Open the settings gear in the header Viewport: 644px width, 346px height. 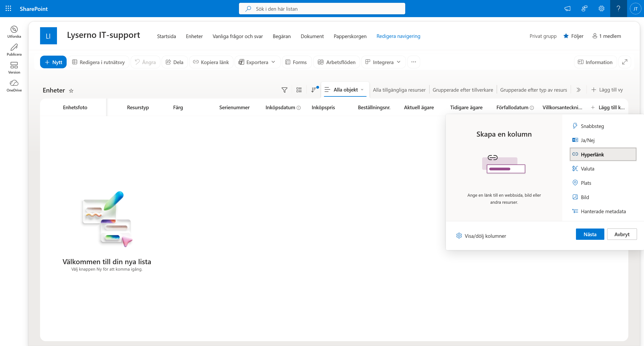coord(602,8)
